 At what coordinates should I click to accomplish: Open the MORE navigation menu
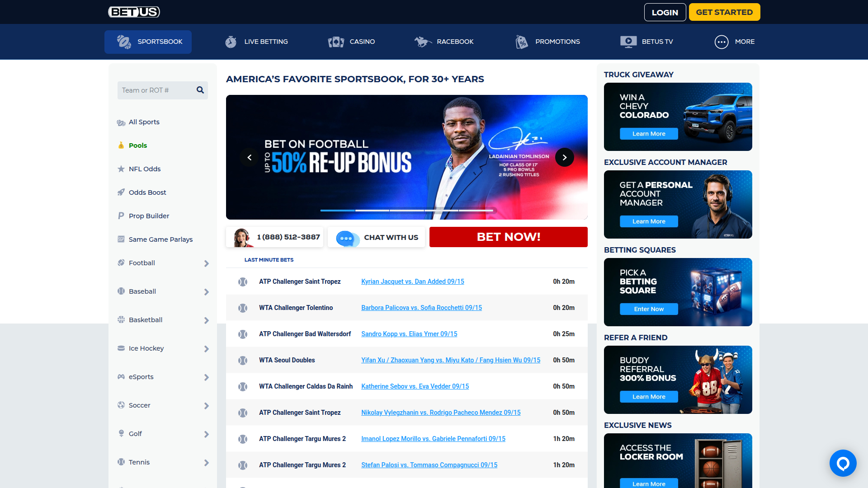coord(722,42)
